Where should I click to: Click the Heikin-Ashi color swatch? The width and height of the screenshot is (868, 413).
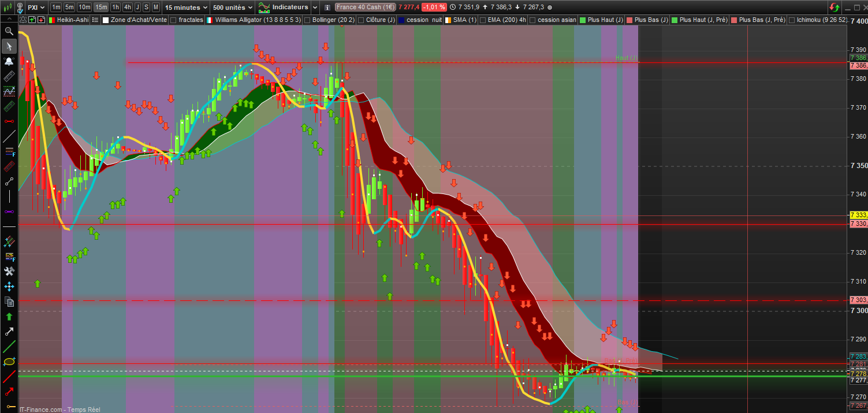[51, 20]
